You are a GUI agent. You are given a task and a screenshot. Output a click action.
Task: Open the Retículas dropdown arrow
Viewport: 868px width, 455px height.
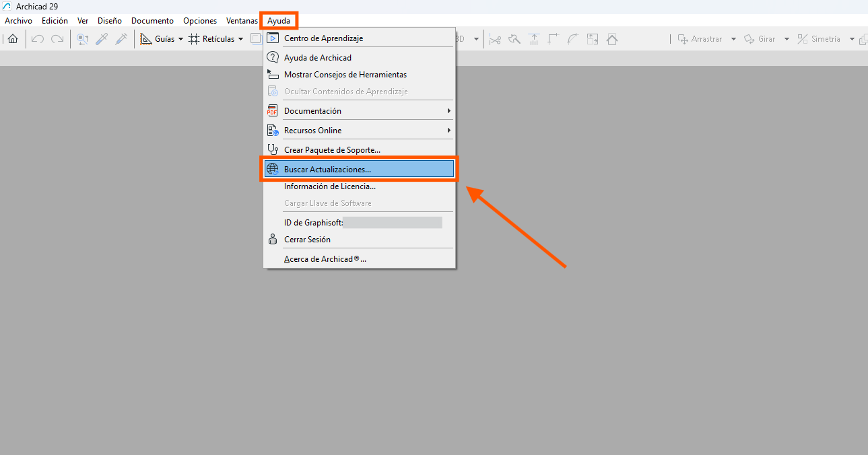240,39
